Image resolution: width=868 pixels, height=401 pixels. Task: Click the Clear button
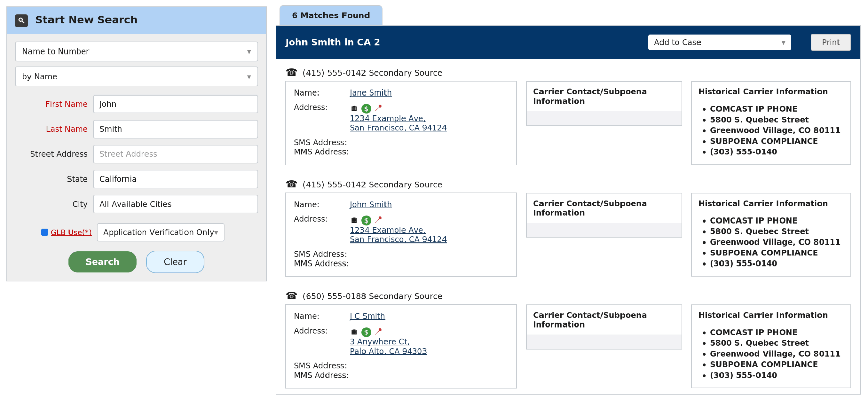pyautogui.click(x=175, y=261)
